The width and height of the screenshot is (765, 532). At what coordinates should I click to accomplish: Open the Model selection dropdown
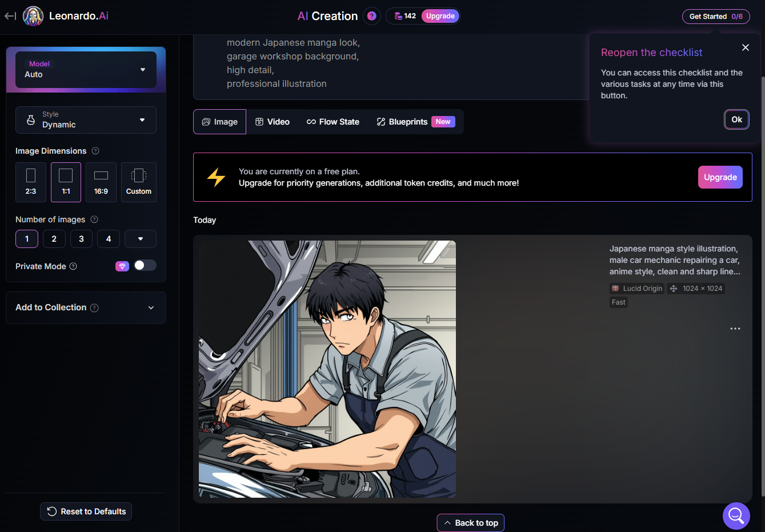click(x=86, y=69)
